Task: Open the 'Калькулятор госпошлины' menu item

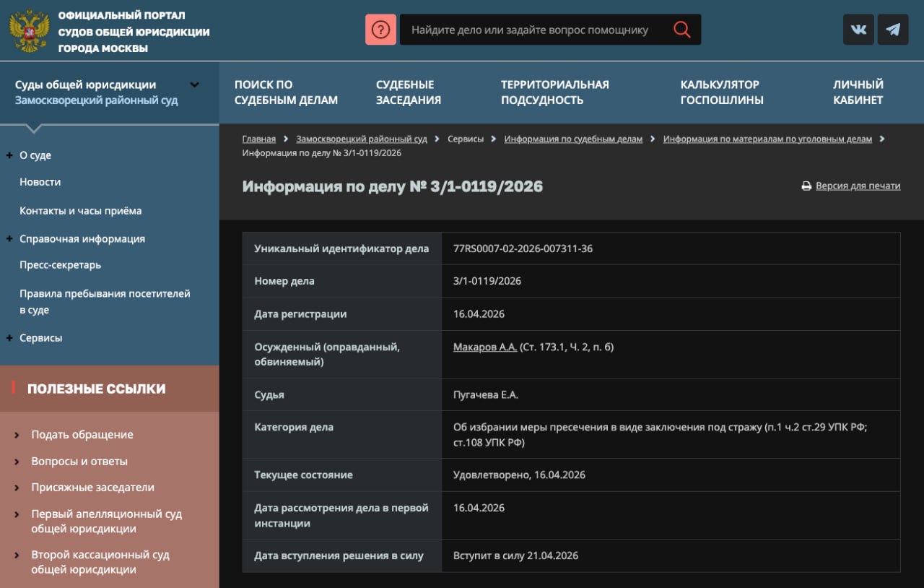Action: (721, 92)
